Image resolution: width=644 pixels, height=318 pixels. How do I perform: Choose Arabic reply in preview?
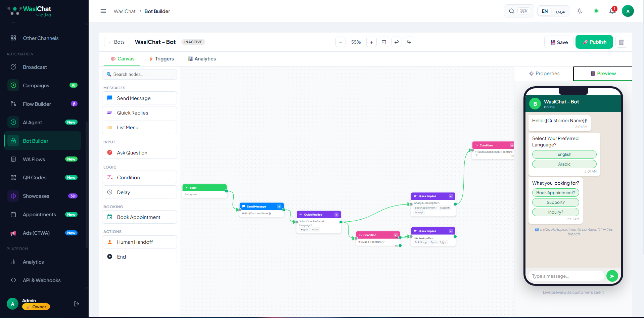564,164
